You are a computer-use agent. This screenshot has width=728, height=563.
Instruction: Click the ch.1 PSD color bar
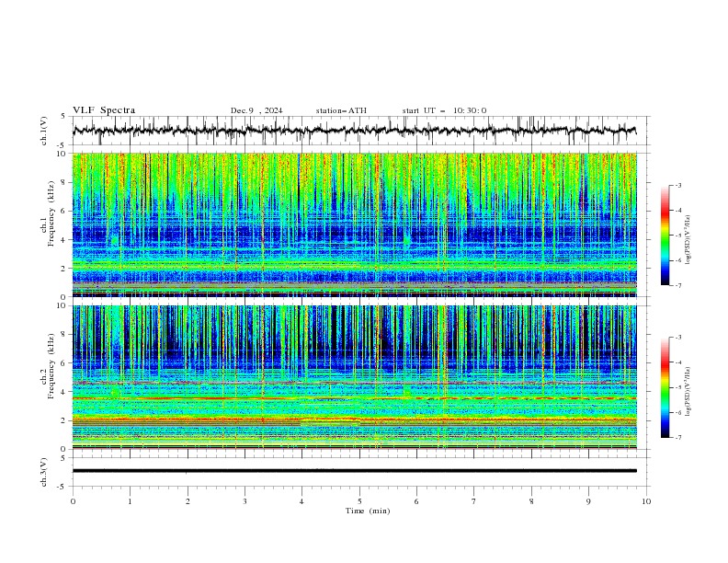click(665, 236)
